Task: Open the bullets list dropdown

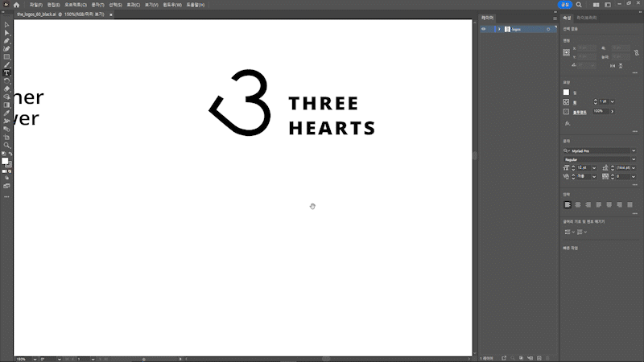Action: [573, 232]
